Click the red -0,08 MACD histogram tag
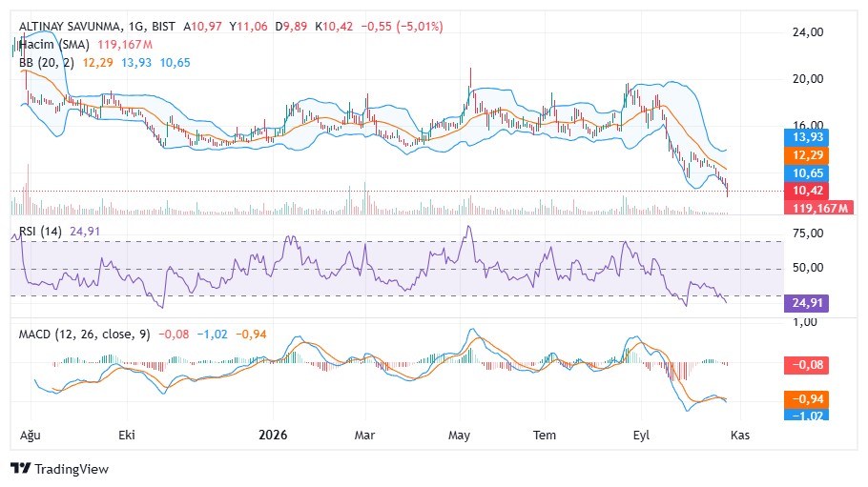This screenshot has height=487, width=868. (806, 365)
